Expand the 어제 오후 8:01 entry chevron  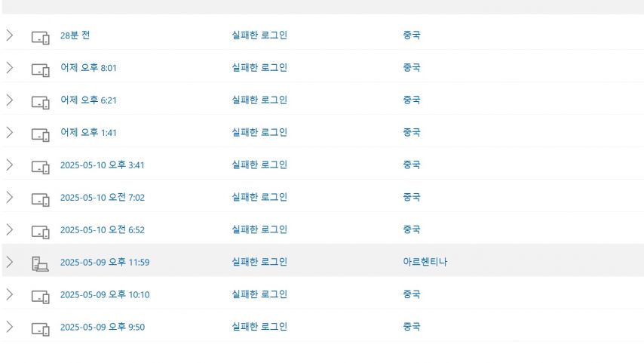[x=10, y=68]
